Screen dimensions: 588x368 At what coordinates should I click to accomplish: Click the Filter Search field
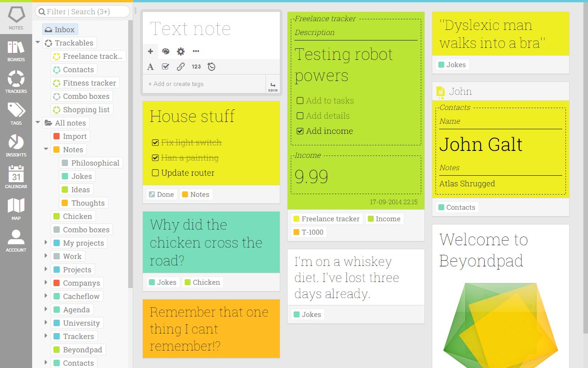[83, 11]
